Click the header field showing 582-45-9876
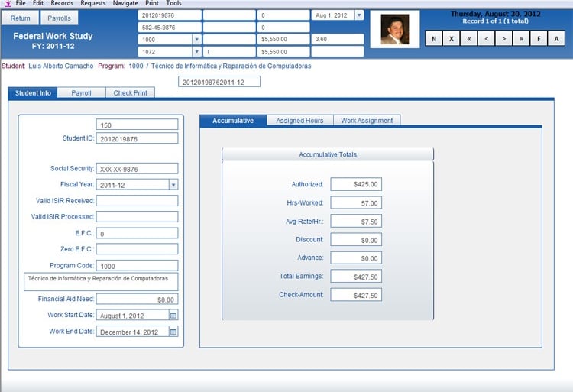This screenshot has width=573, height=392. point(170,28)
